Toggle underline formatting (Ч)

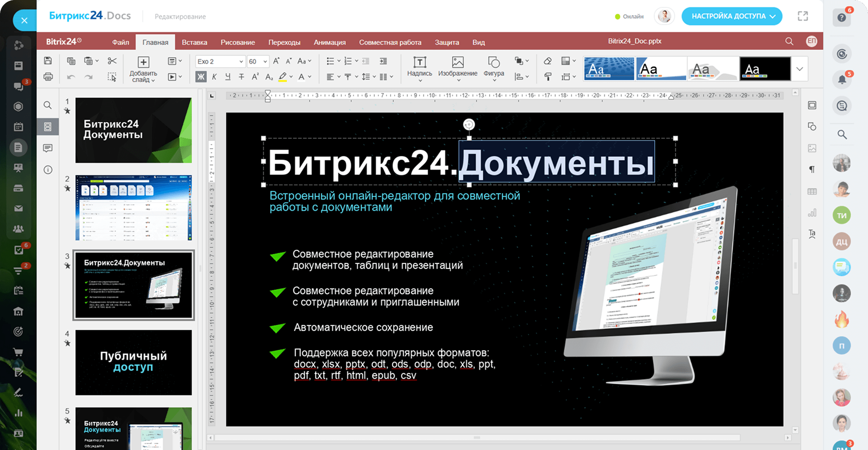click(228, 77)
